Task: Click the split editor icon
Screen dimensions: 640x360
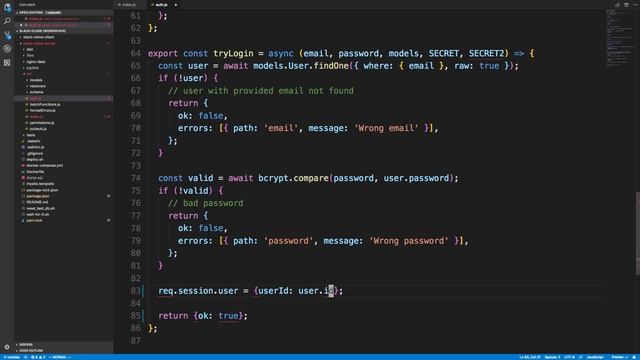Action: pyautogui.click(x=626, y=5)
